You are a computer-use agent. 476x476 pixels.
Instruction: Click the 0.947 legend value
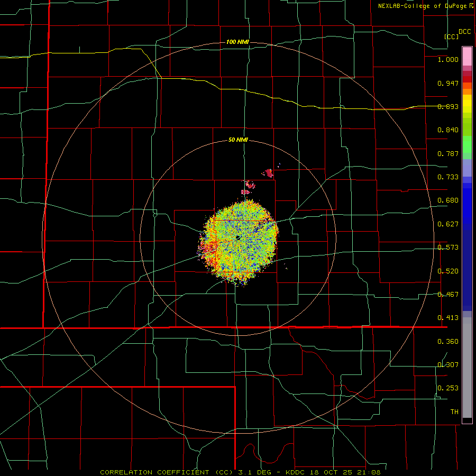[448, 83]
